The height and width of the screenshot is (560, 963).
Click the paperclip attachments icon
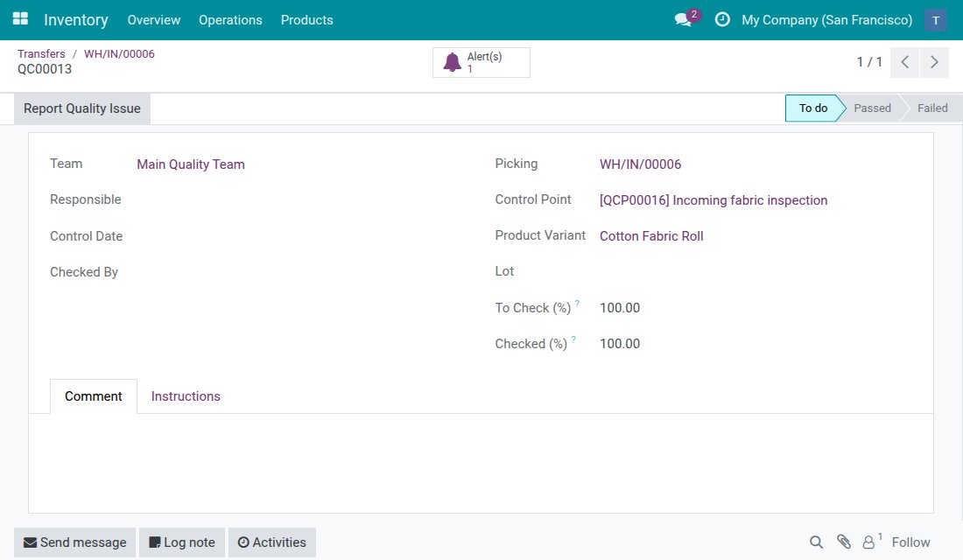(844, 542)
